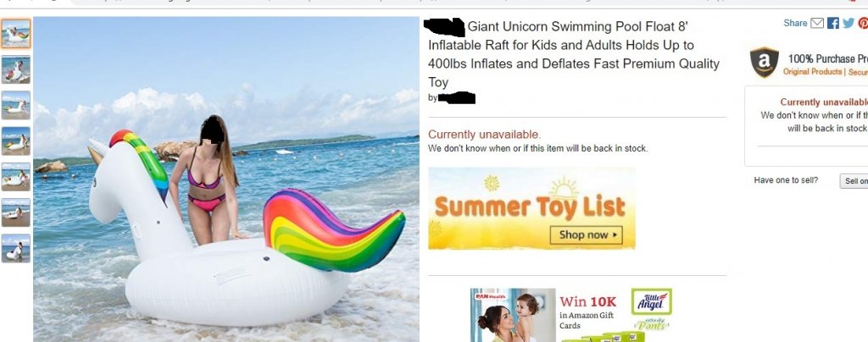Image resolution: width=868 pixels, height=342 pixels.
Task: Click the main unicorn float product image
Action: pos(226,179)
